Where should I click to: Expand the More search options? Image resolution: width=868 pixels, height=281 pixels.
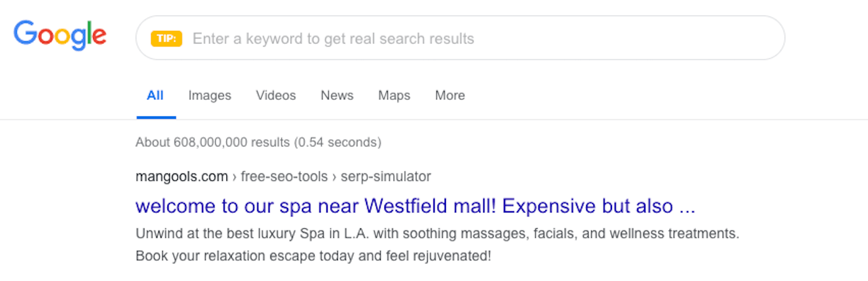pos(450,96)
